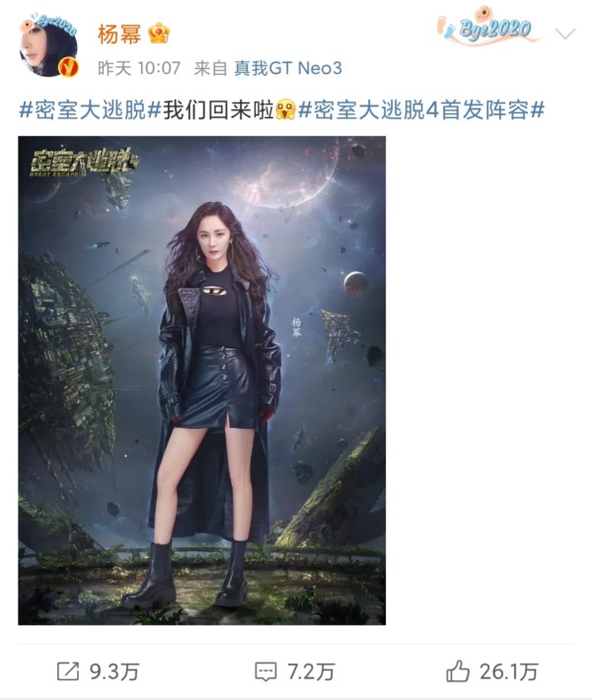This screenshot has height=700, width=592.
Task: View the 密室大逃脱 poster image
Action: coord(202,381)
